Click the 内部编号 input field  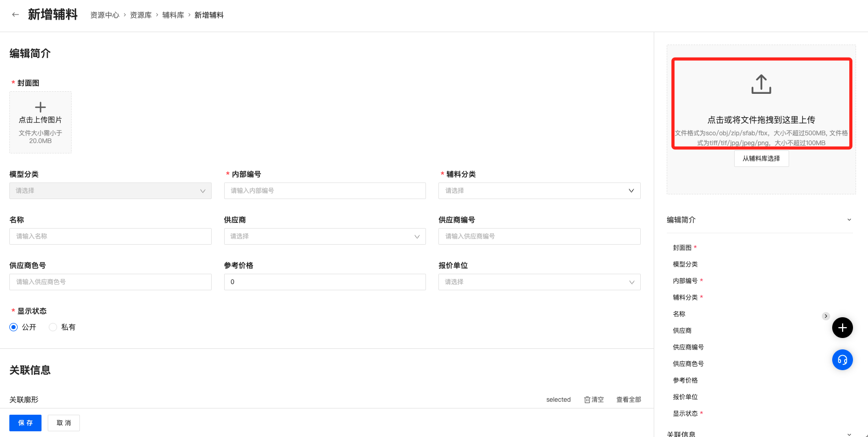click(x=324, y=191)
